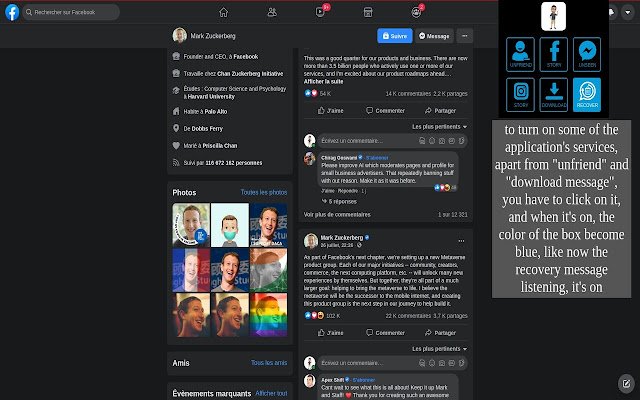
Task: Open Toutes les photos link
Action: point(264,192)
